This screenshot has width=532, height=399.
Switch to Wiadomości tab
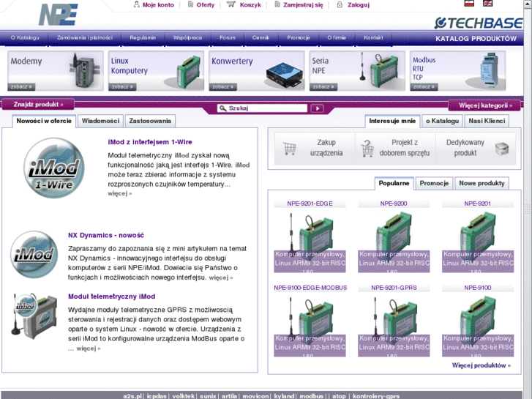(100, 121)
